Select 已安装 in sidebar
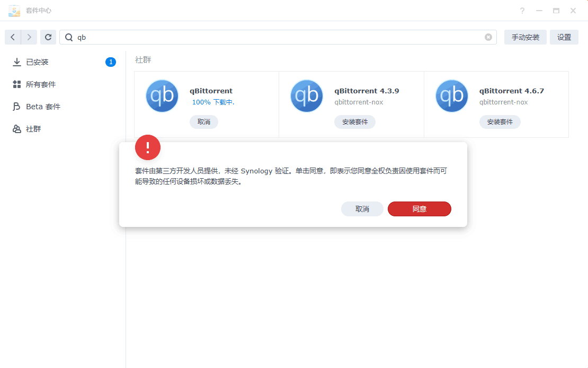588x368 pixels. [63, 62]
